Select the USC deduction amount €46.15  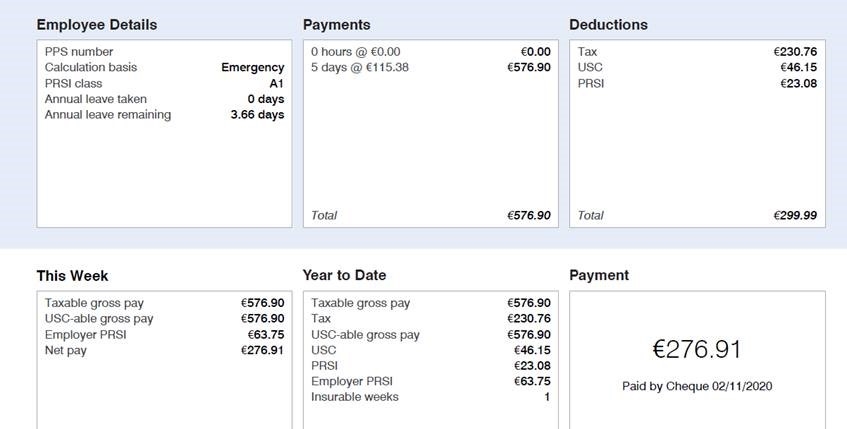click(x=798, y=68)
